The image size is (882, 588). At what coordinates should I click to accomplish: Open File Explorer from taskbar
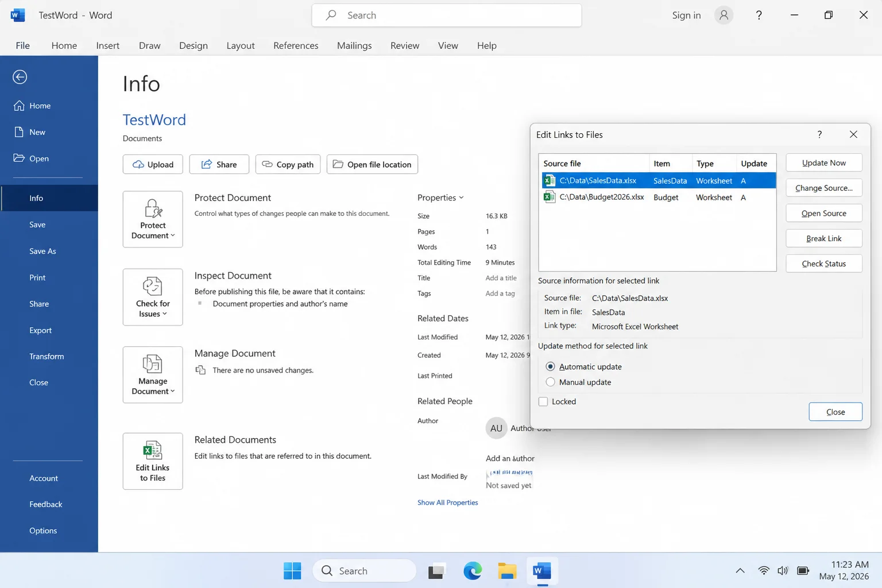(x=507, y=571)
